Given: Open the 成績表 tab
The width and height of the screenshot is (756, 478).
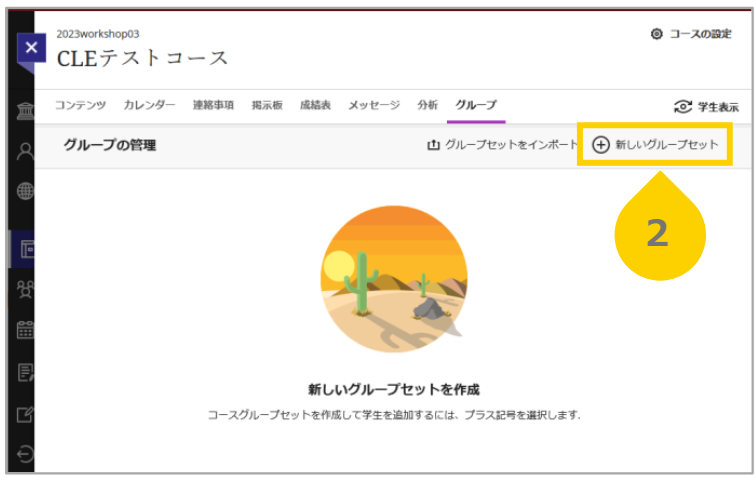Looking at the screenshot, I should [x=315, y=105].
